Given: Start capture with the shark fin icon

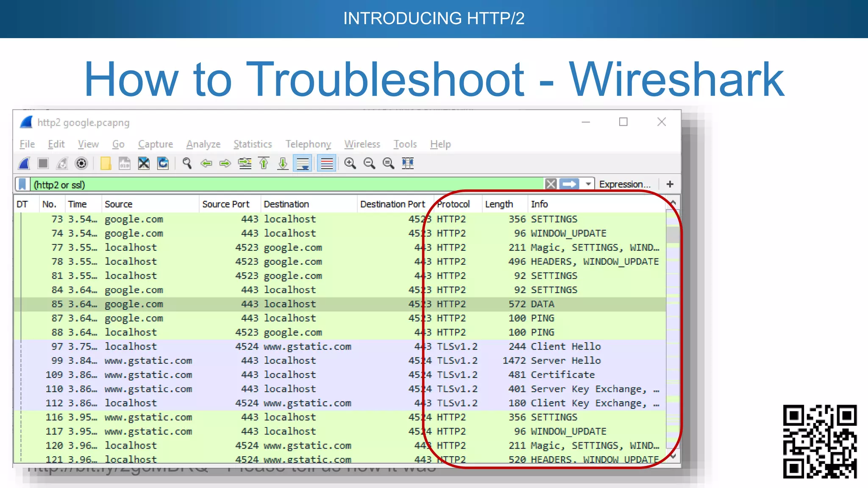Looking at the screenshot, I should 24,164.
